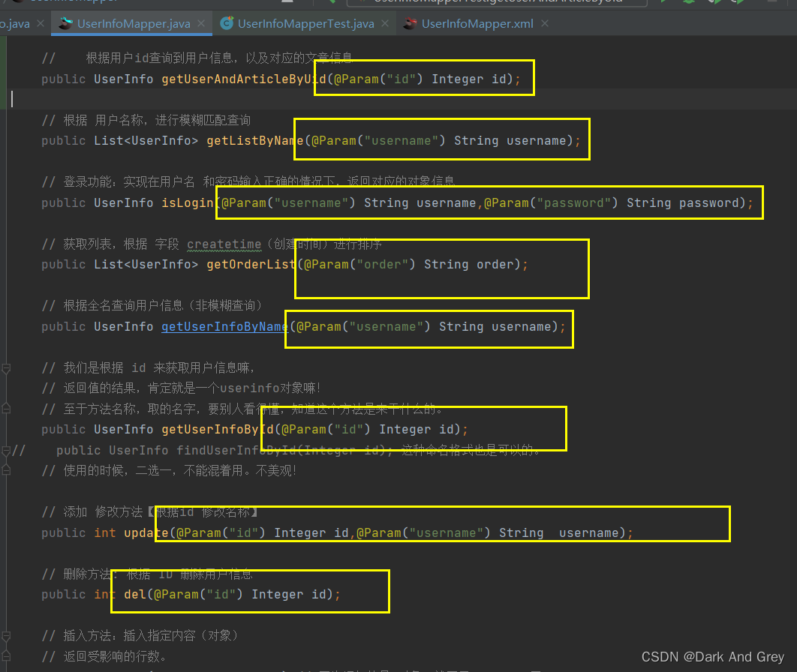Image resolution: width=797 pixels, height=672 pixels.
Task: Click the getListByName method name
Action: point(254,141)
